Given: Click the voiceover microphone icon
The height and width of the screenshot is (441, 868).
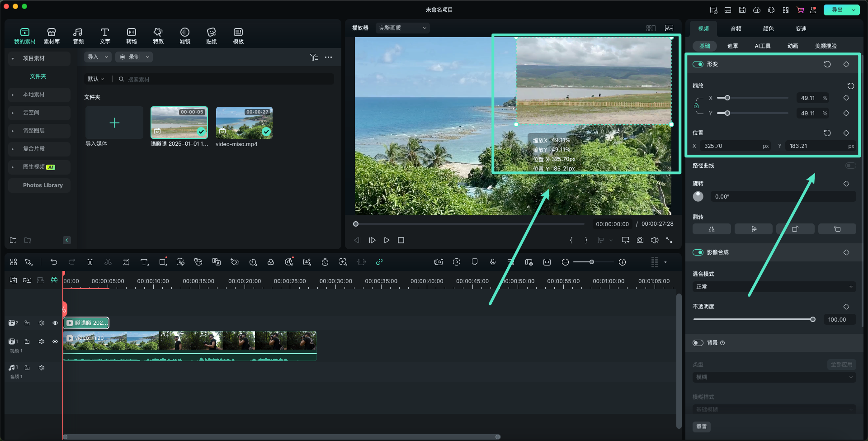Looking at the screenshot, I should (x=492, y=262).
